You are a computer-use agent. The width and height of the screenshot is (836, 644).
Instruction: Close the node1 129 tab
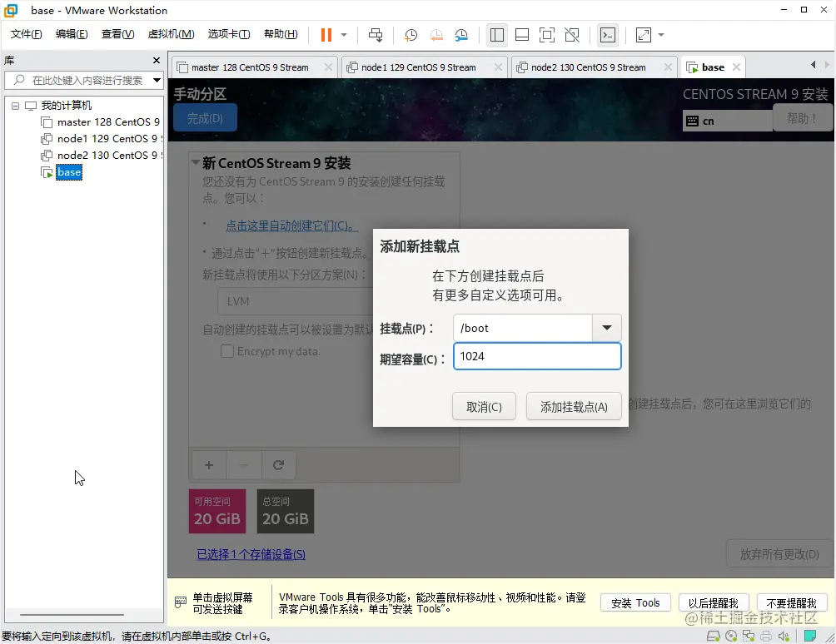coord(498,67)
